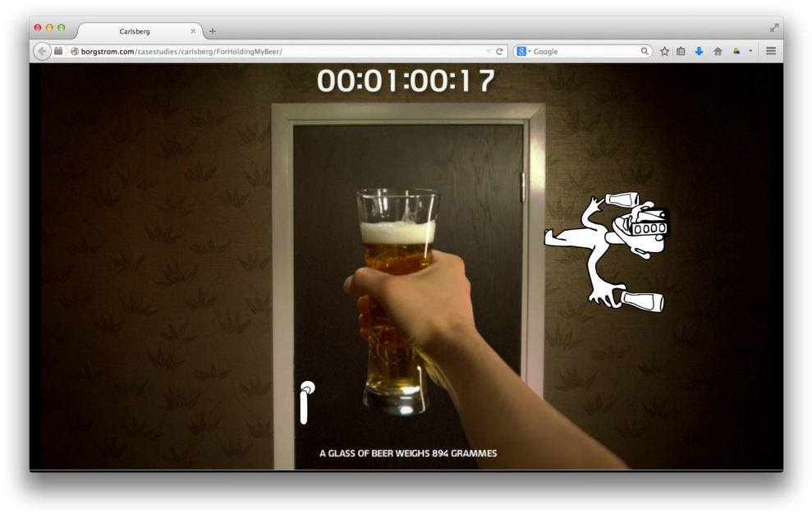Open the search engine dropdown arrow

[x=529, y=51]
